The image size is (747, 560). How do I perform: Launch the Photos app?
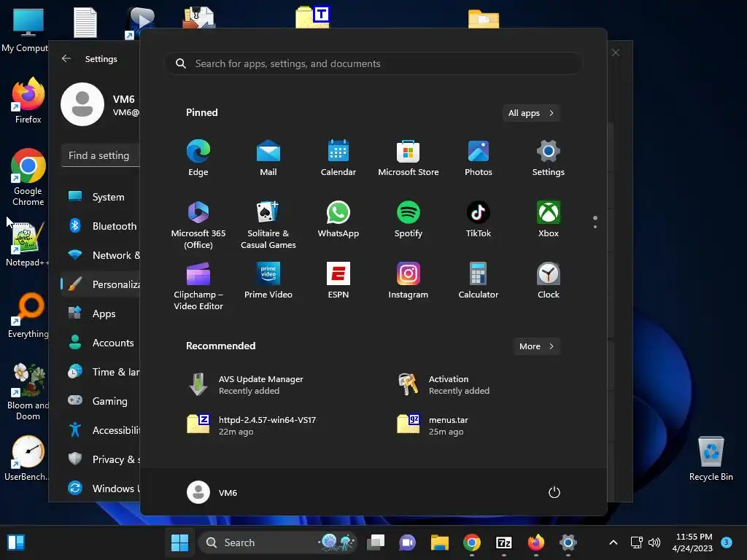pyautogui.click(x=479, y=157)
